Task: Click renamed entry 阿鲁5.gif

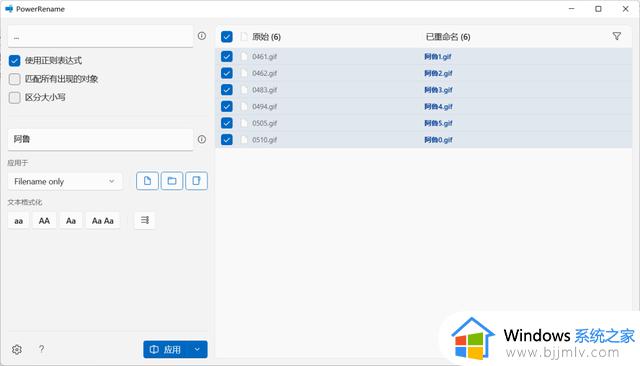Action: click(438, 123)
